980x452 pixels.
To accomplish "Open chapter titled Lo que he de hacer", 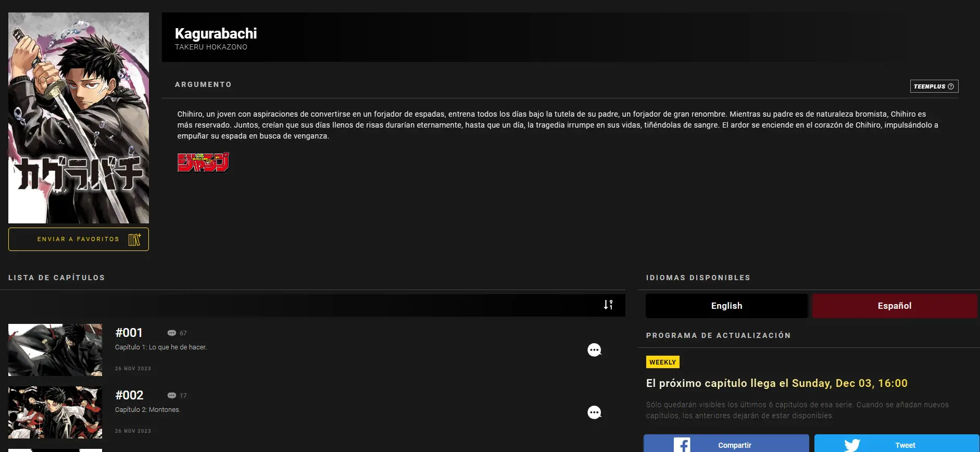I will (x=161, y=347).
